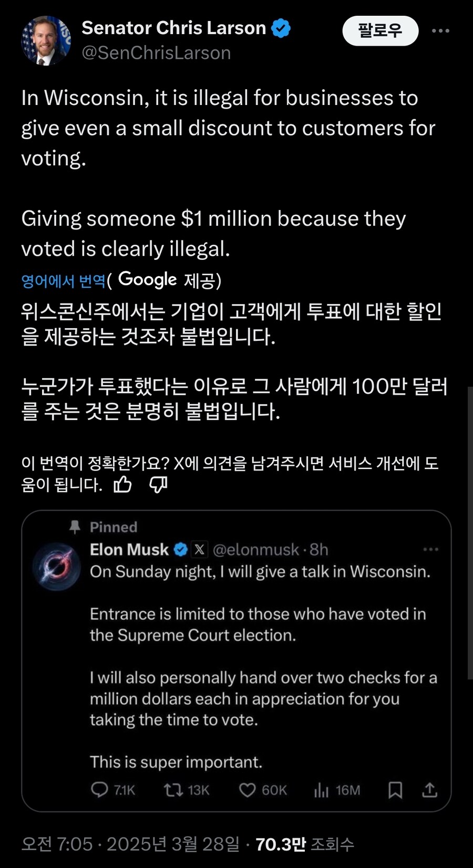This screenshot has height=868, width=473.
Task: Bookmark Elon Musk's pinned tweet
Action: coord(396,790)
